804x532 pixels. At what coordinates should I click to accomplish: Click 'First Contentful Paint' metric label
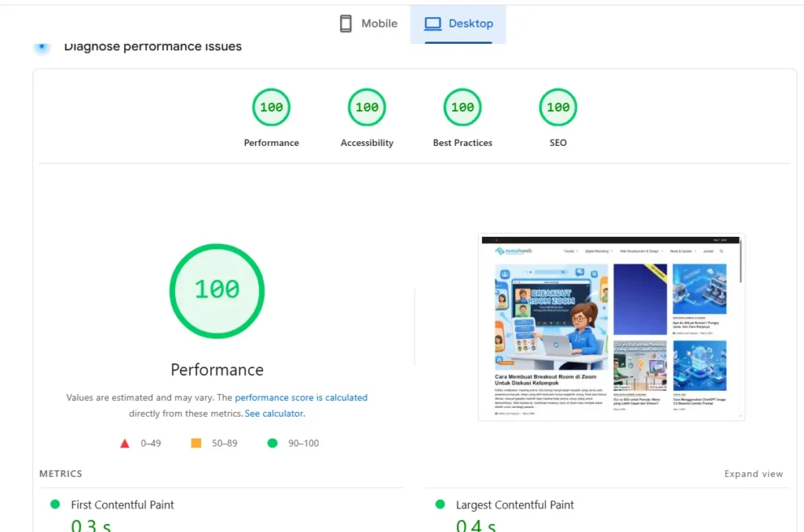pyautogui.click(x=122, y=505)
